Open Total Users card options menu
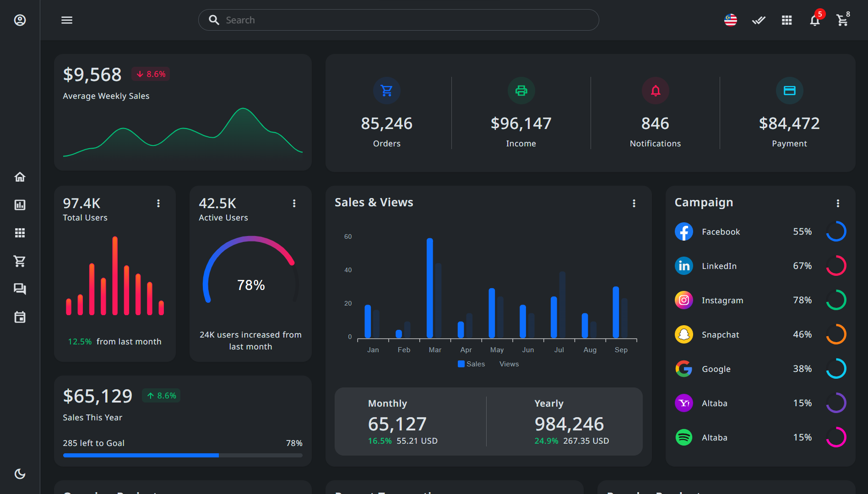868x494 pixels. 158,203
